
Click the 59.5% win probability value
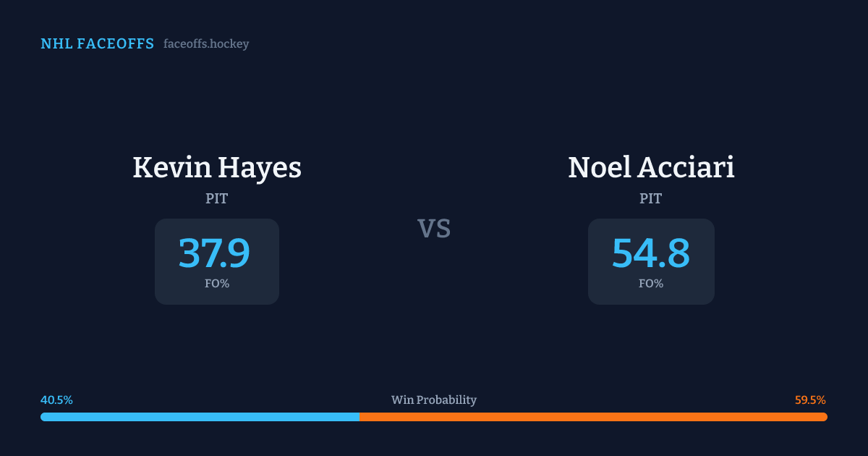(x=810, y=400)
